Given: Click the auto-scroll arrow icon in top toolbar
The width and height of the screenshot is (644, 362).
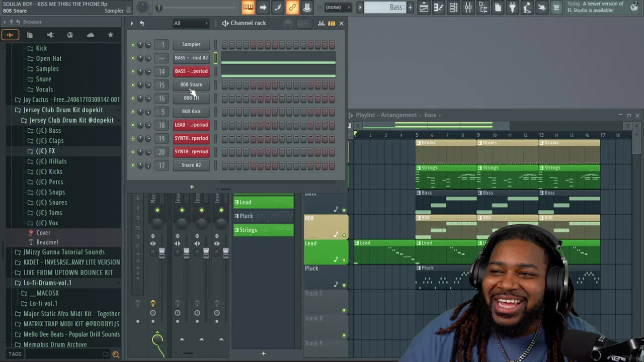Looking at the screenshot, I should pos(263,7).
